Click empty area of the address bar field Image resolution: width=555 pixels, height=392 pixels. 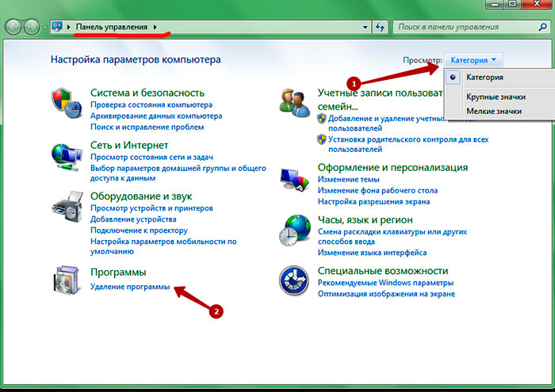258,27
